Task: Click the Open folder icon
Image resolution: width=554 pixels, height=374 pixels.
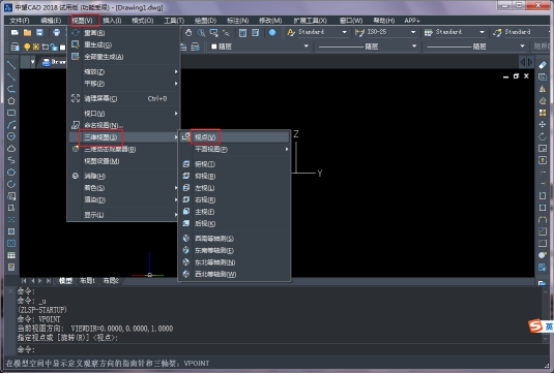Action: pyautogui.click(x=27, y=33)
